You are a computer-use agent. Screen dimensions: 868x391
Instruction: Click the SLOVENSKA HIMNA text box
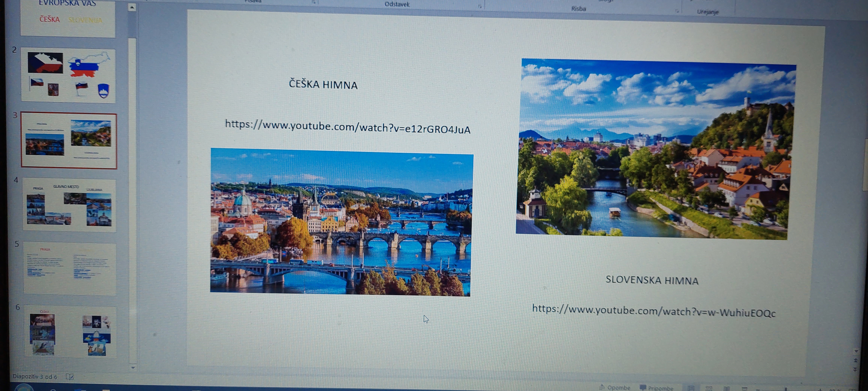tap(652, 280)
